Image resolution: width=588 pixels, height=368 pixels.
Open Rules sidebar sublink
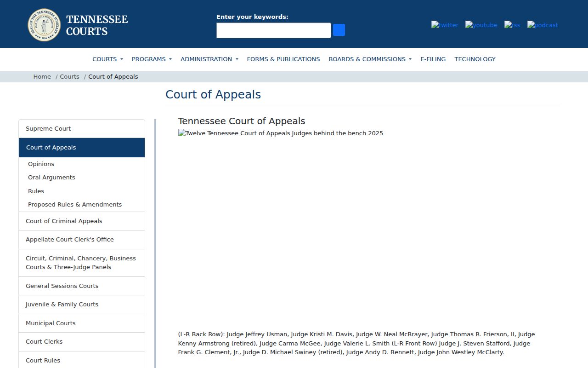point(36,191)
